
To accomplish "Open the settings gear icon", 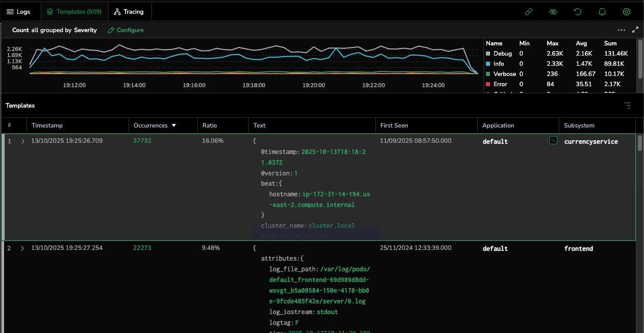I will point(627,12).
